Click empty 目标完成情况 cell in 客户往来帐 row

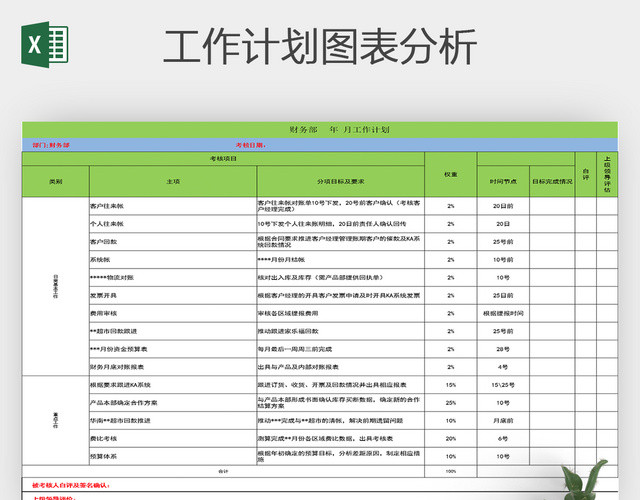(x=552, y=206)
